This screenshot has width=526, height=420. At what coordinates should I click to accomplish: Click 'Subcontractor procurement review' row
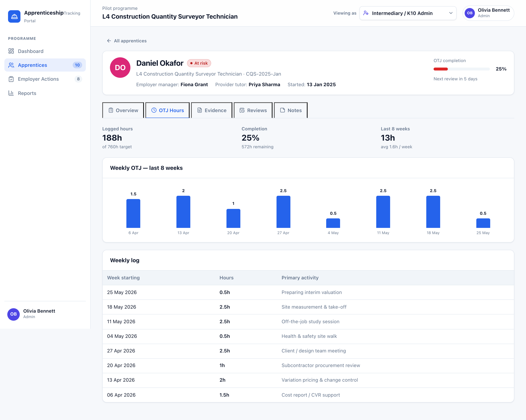[308, 365]
